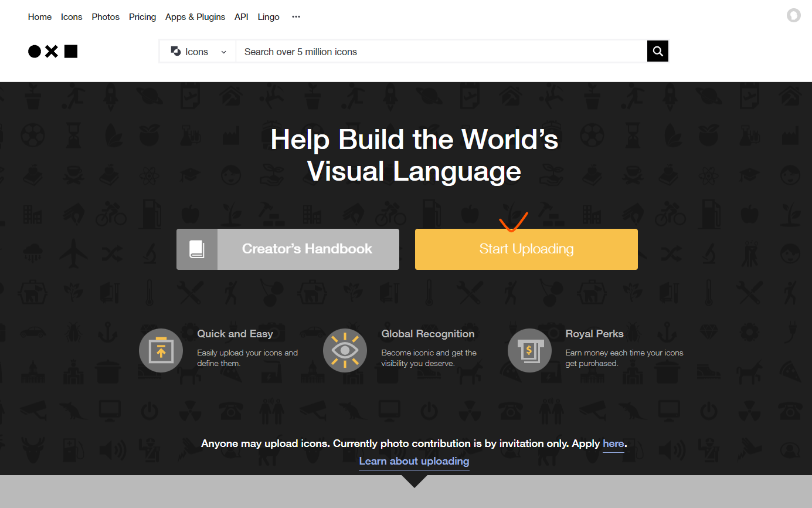Image resolution: width=812 pixels, height=508 pixels.
Task: Open the user profile avatar icon
Action: tap(793, 16)
